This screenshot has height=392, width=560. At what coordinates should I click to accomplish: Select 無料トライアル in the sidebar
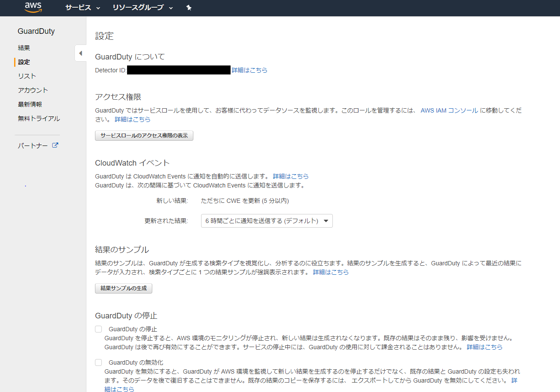(39, 119)
